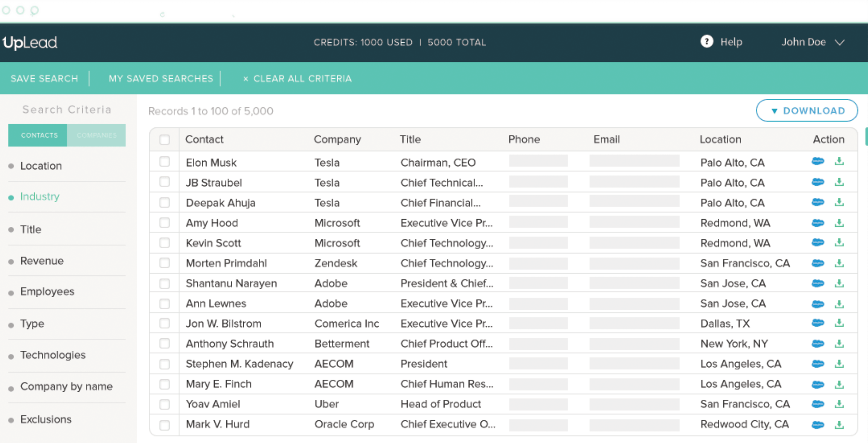Click the Help link
The width and height of the screenshot is (868, 443).
[731, 42]
